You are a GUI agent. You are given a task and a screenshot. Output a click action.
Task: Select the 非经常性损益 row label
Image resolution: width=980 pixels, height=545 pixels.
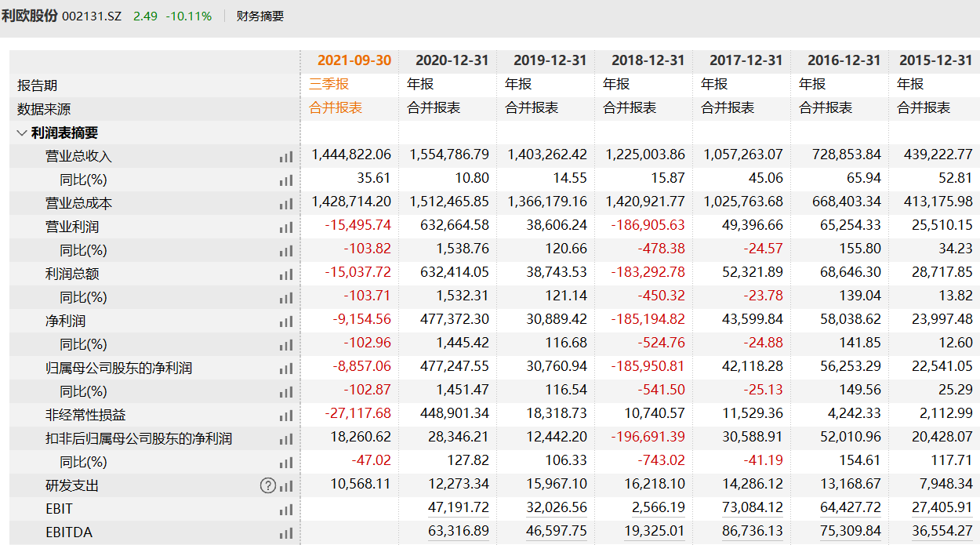(x=85, y=415)
